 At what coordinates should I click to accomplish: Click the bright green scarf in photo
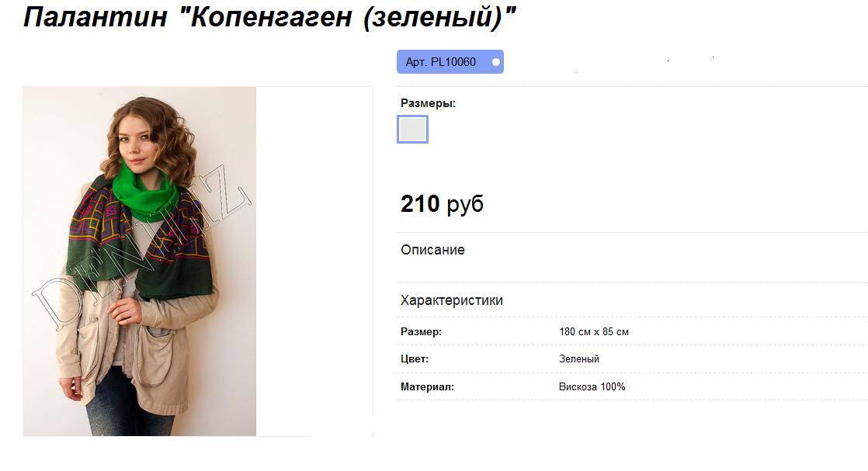click(x=145, y=191)
